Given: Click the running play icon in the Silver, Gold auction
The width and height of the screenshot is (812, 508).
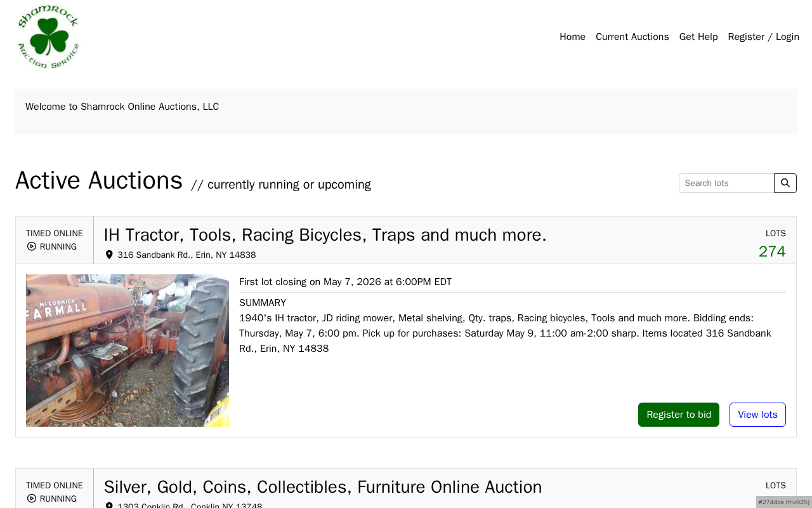Looking at the screenshot, I should pos(32,498).
